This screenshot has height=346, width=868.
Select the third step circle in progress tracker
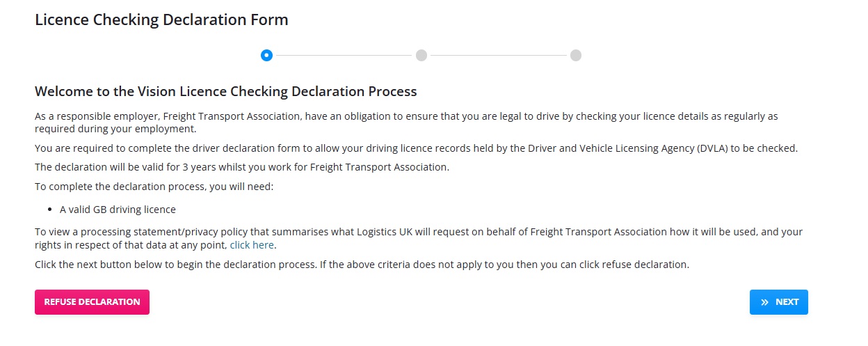(x=576, y=55)
